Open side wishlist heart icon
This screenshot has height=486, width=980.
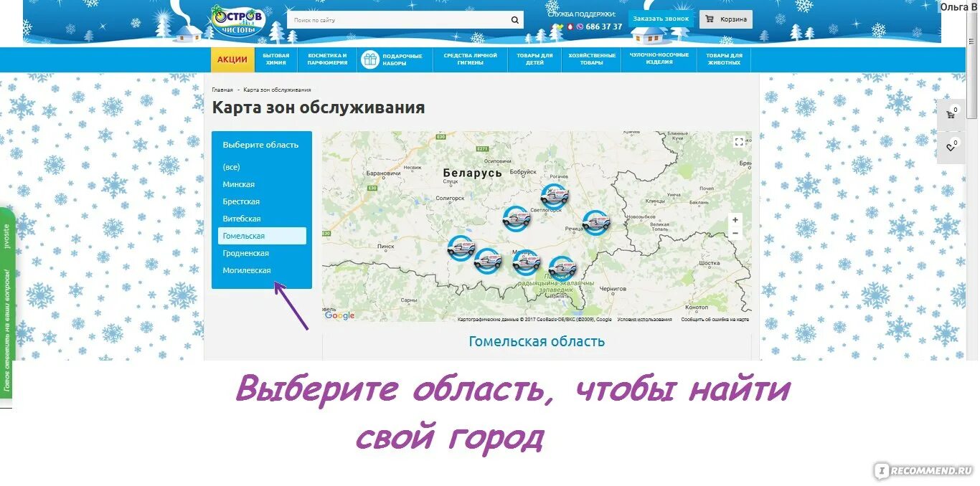(x=951, y=147)
